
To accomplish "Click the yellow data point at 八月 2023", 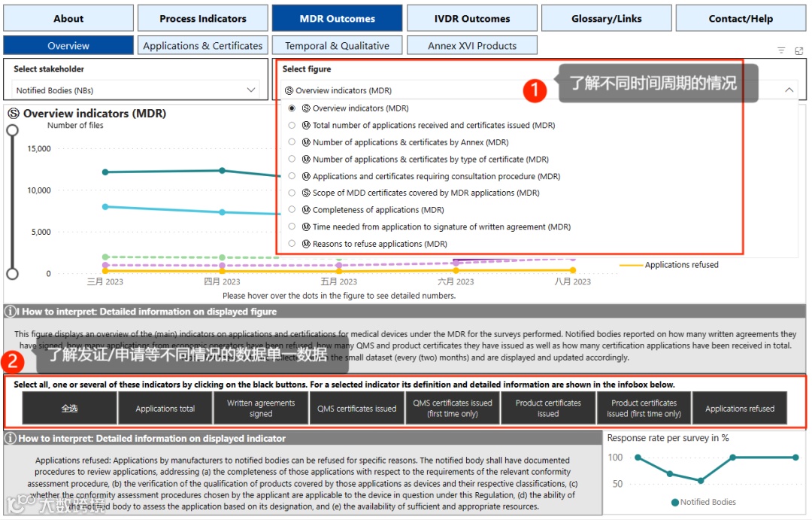I will tap(573, 270).
